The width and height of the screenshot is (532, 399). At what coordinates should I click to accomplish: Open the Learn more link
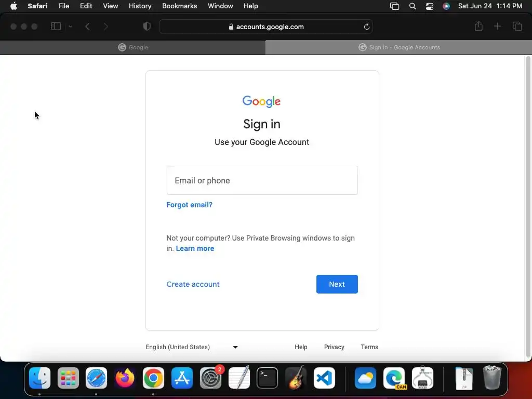click(x=195, y=248)
